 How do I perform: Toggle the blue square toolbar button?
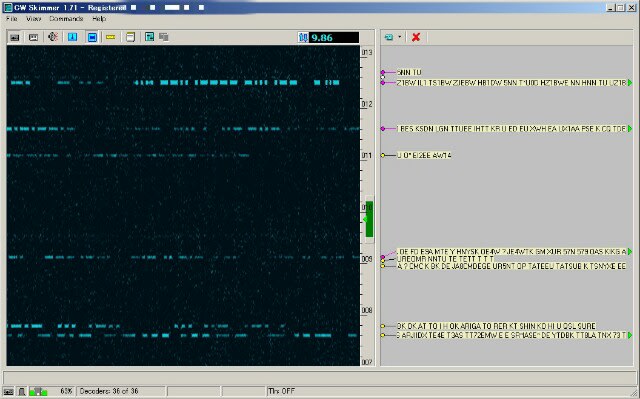click(x=73, y=37)
